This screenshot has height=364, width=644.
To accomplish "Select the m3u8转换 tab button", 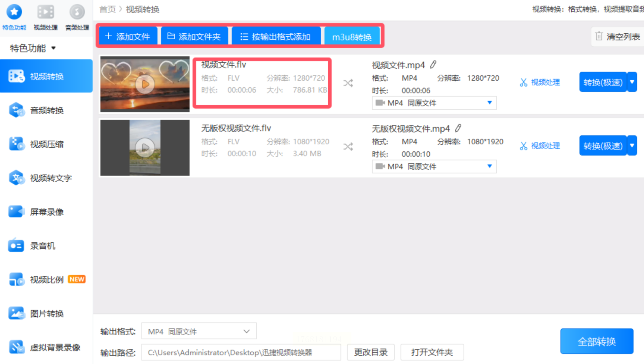I will coord(352,37).
